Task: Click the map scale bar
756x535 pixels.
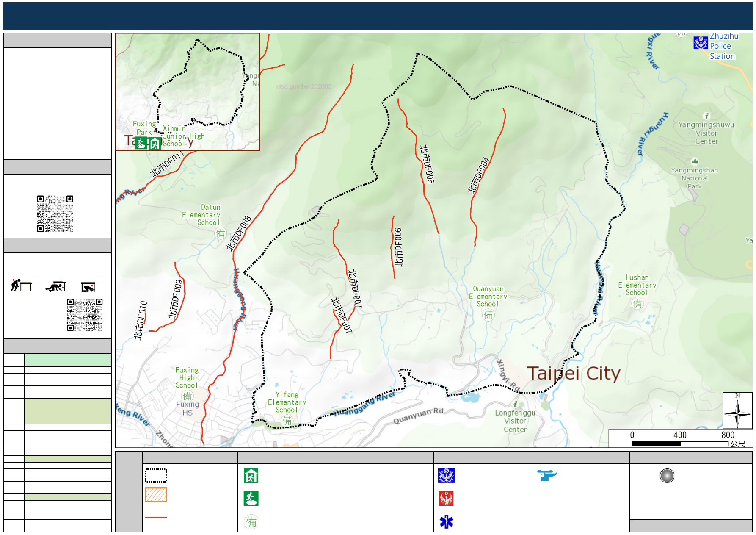Action: tap(680, 444)
